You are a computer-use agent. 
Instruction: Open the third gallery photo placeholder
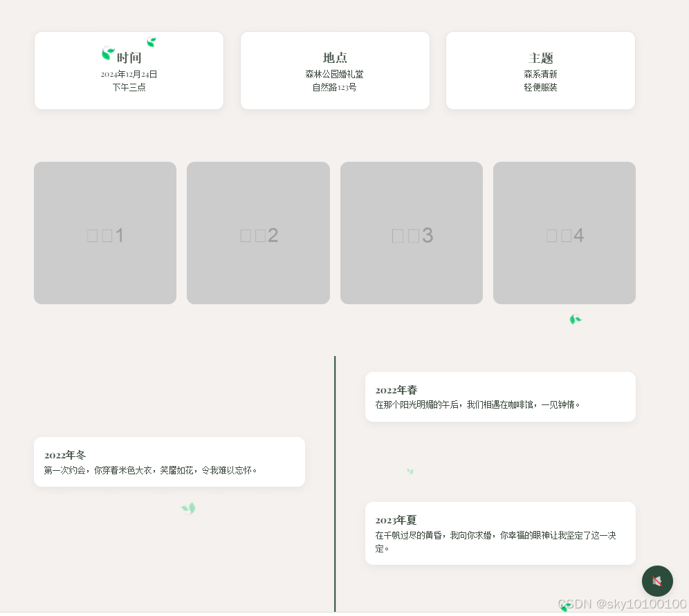(x=412, y=233)
